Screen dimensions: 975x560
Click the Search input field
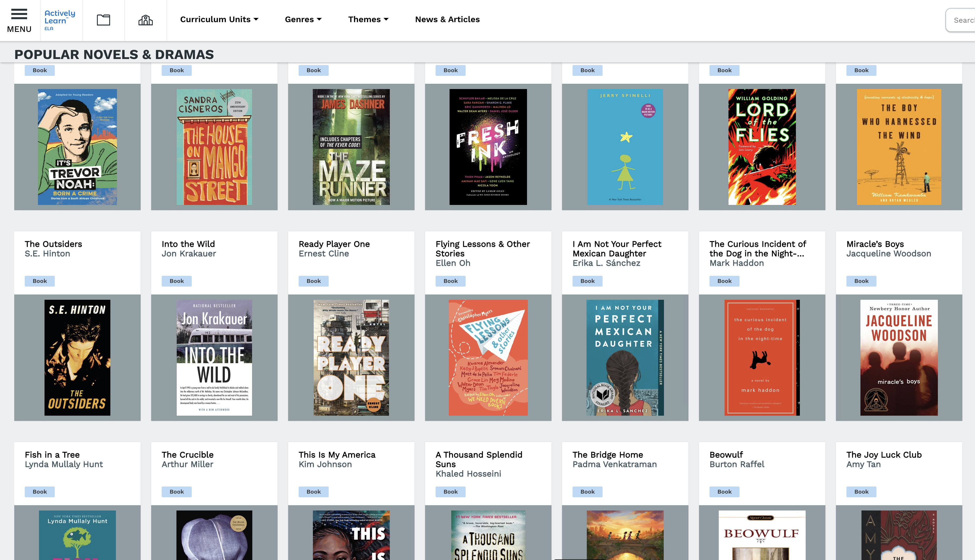[x=961, y=20]
